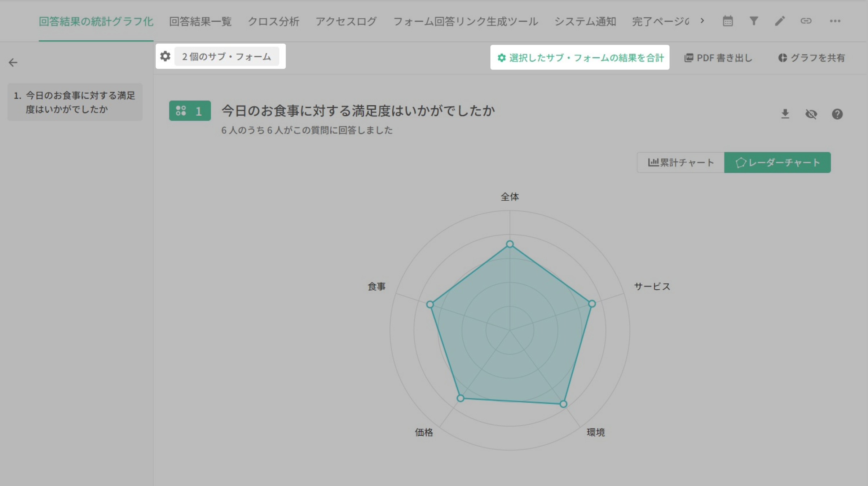Open the 2個のサブ・フォーム selector

point(226,56)
